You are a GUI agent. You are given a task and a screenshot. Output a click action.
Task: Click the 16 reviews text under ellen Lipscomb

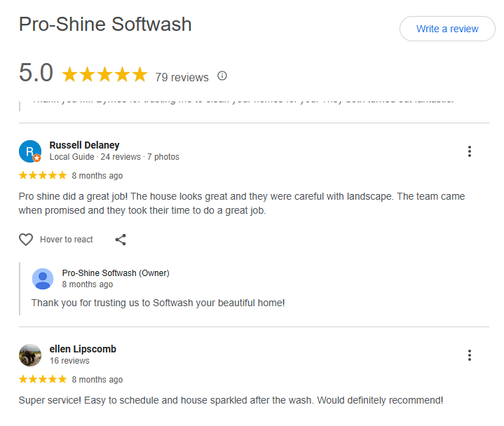pos(69,361)
